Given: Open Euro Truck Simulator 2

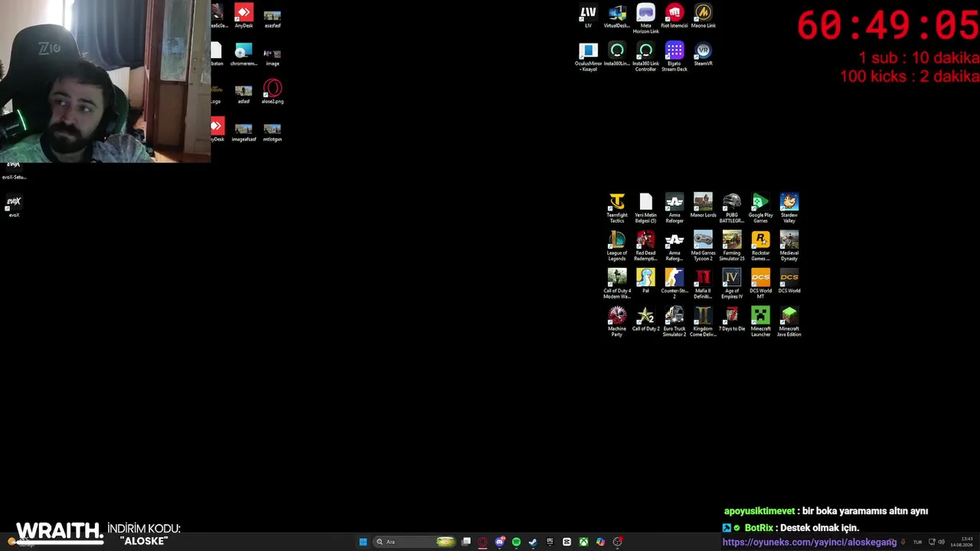Looking at the screenshot, I should tap(675, 321).
